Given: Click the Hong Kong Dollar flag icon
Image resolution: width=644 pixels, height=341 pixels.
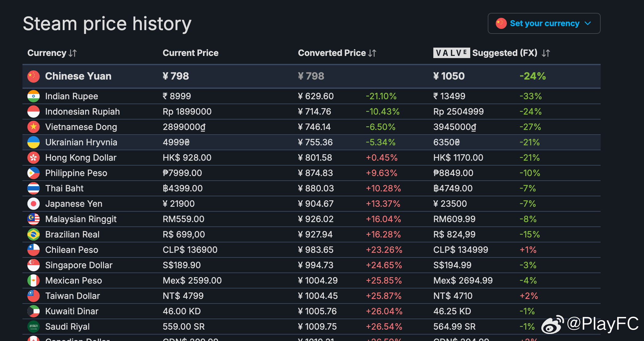Looking at the screenshot, I should (34, 158).
